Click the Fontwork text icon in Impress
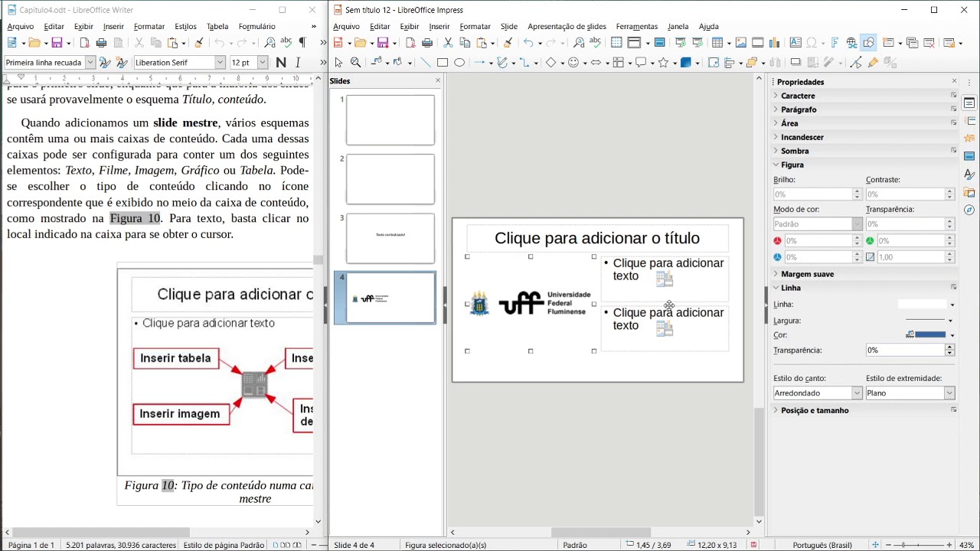The height and width of the screenshot is (551, 980). pyautogui.click(x=835, y=43)
